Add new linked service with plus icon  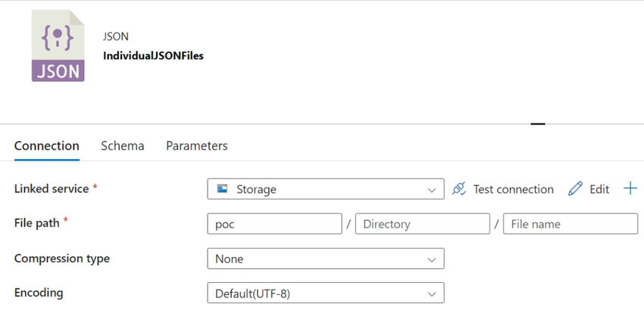pyautogui.click(x=630, y=189)
